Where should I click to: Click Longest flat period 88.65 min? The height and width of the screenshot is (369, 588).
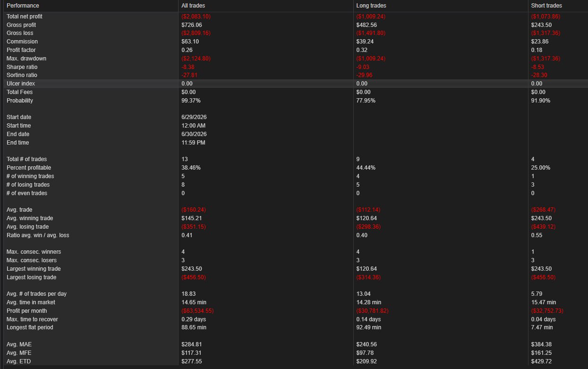[194, 327]
